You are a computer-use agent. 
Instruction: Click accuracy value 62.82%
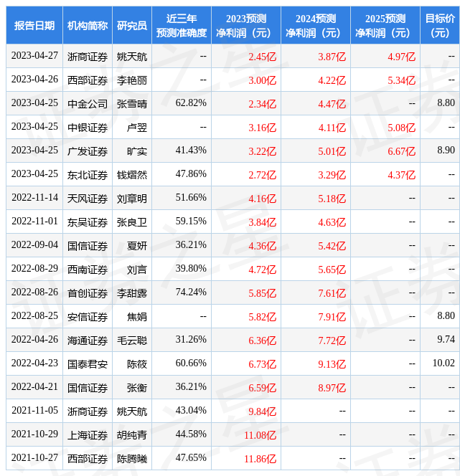[191, 103]
